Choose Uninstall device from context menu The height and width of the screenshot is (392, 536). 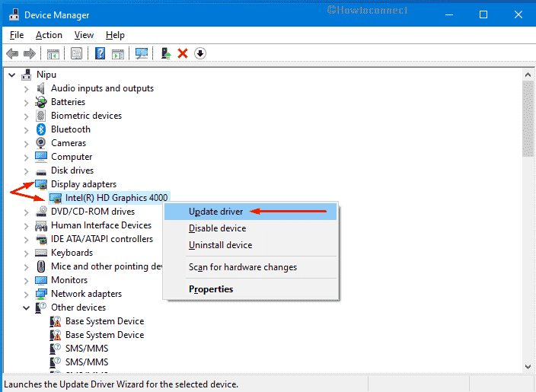(x=250, y=245)
